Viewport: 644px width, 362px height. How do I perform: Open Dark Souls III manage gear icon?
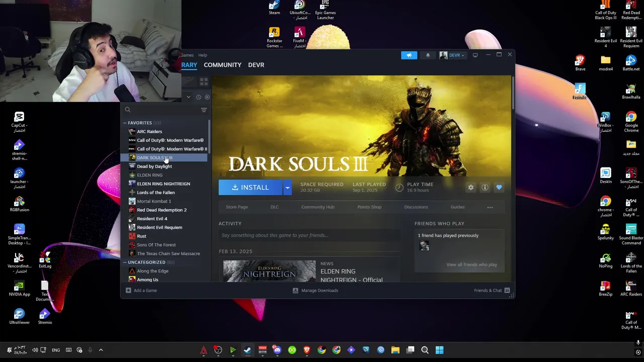tap(471, 188)
